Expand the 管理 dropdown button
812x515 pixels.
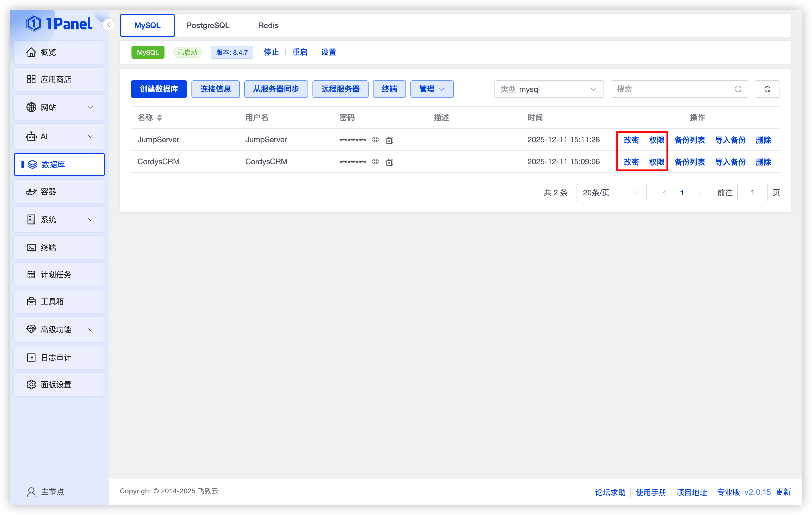click(432, 89)
